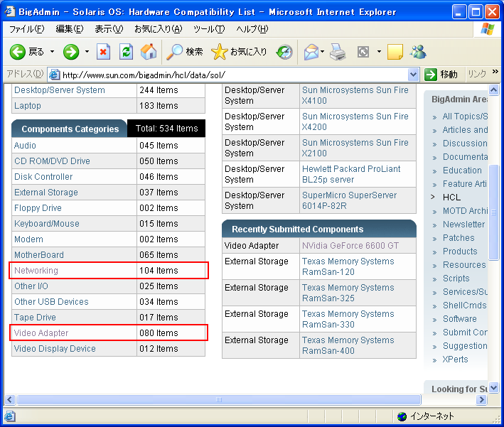This screenshot has width=504, height=427.
Task: Open the Other USB Devices link
Action: coord(51,302)
